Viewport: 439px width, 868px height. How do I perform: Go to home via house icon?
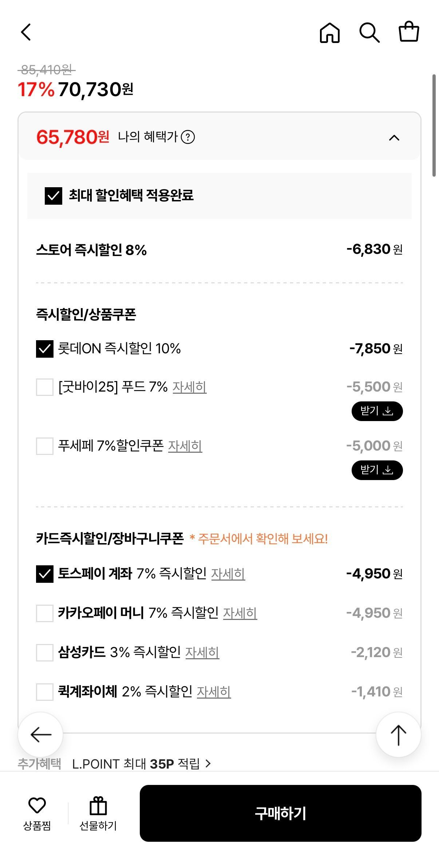pos(329,33)
